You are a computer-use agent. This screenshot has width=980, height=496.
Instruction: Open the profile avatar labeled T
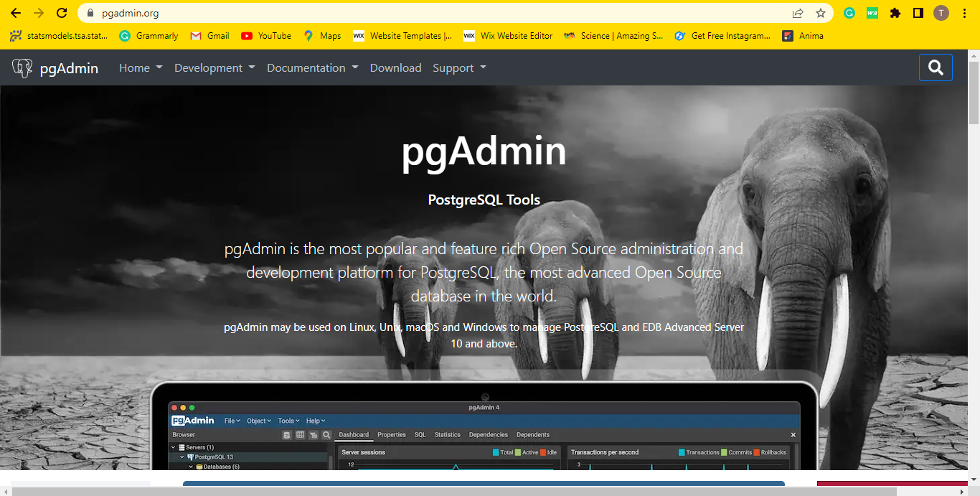click(941, 13)
